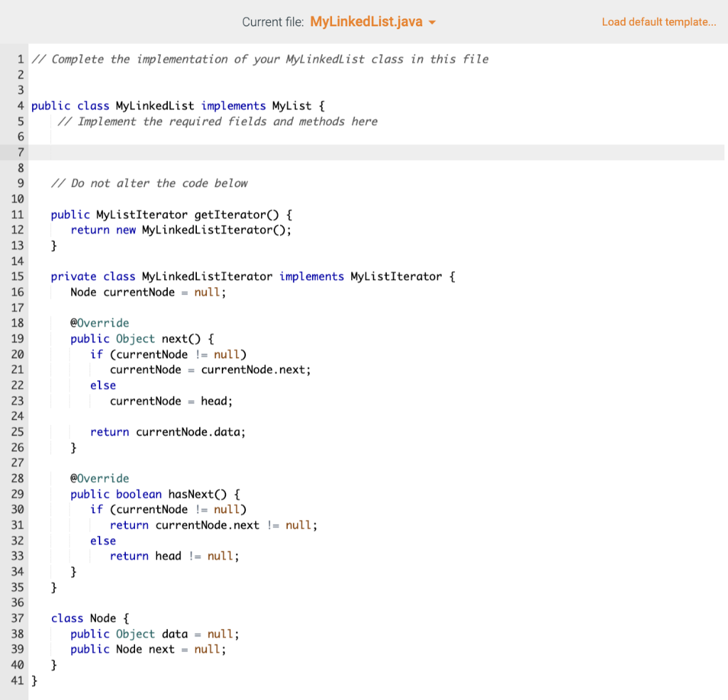This screenshot has height=700, width=728.
Task: Click the @Override annotation on line 28
Action: click(x=100, y=478)
